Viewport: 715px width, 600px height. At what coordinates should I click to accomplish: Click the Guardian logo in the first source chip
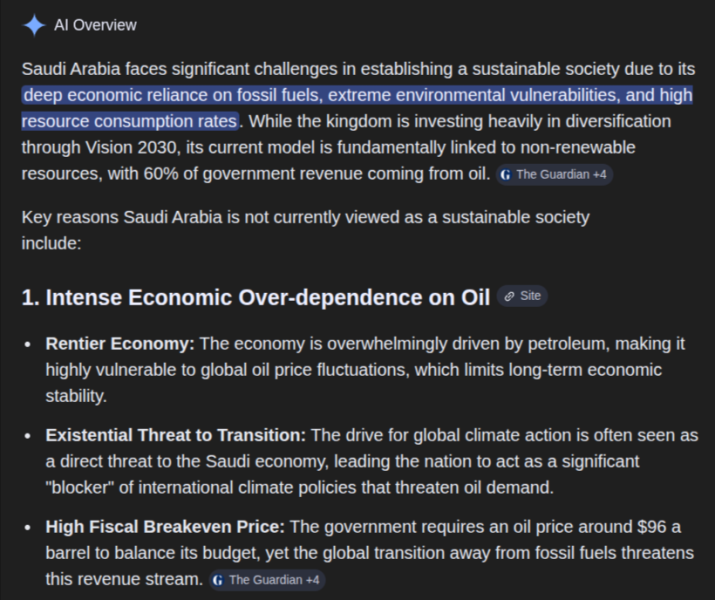506,175
